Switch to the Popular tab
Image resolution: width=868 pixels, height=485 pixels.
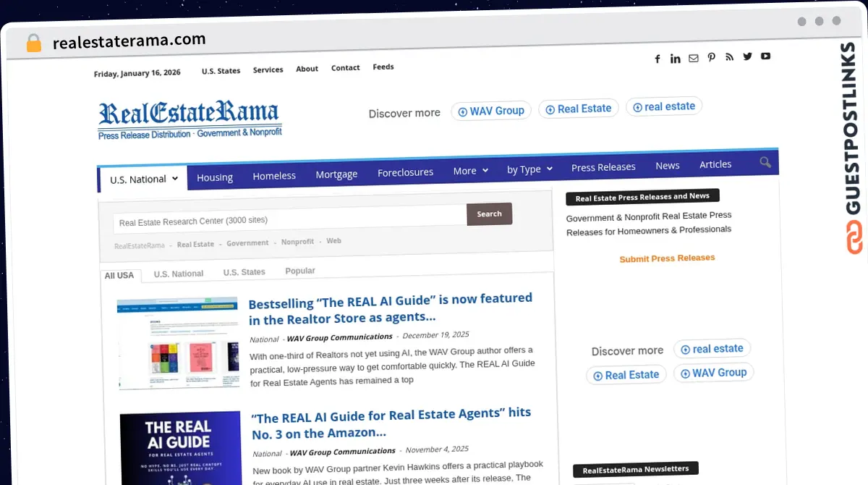click(x=300, y=271)
